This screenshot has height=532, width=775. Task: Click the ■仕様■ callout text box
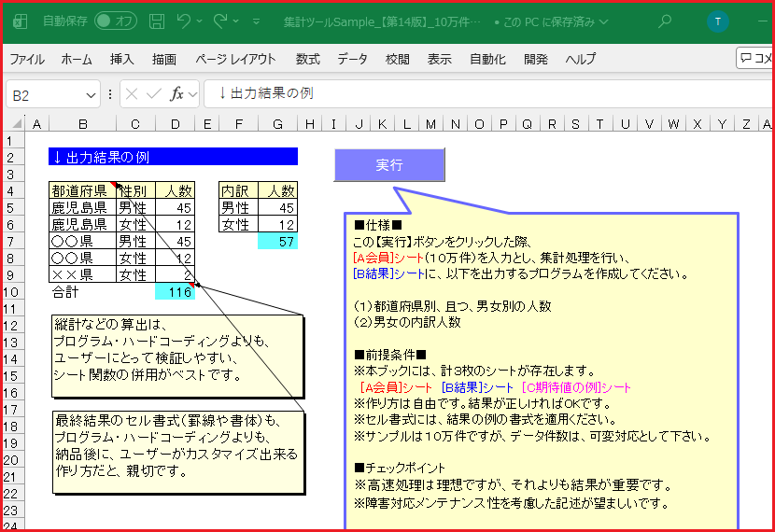(x=542, y=371)
